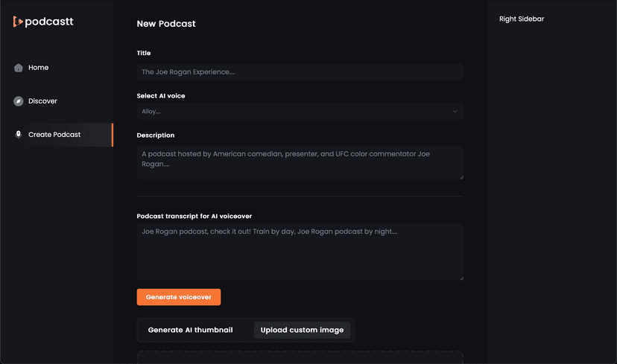
Task: Click the Create Podcast microphone icon
Action: [x=19, y=135]
